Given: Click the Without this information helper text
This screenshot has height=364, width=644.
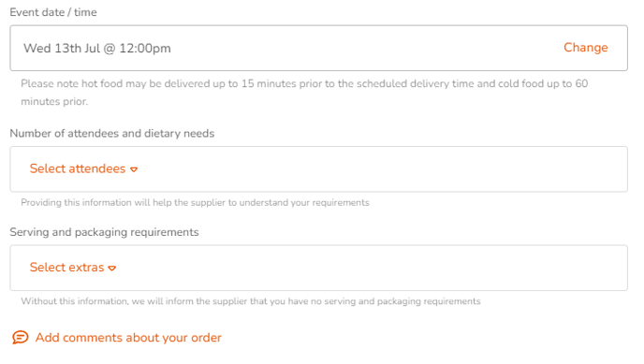Looking at the screenshot, I should tap(251, 301).
